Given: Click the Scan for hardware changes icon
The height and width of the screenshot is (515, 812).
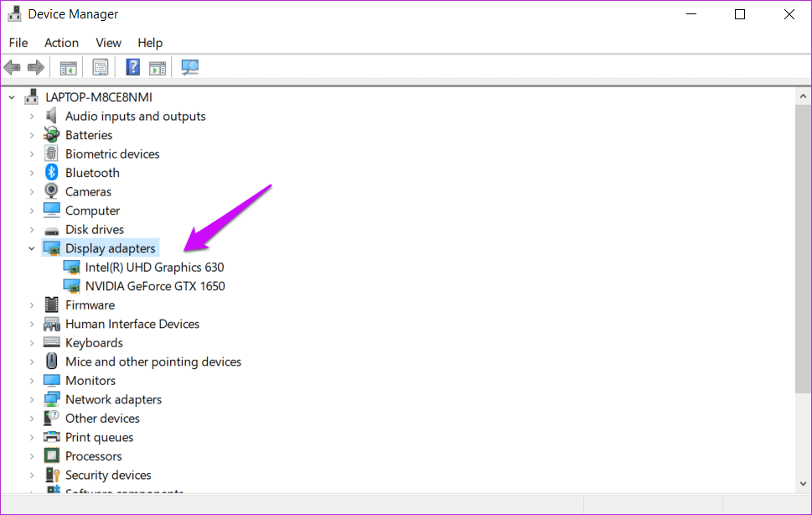Looking at the screenshot, I should click(x=189, y=67).
